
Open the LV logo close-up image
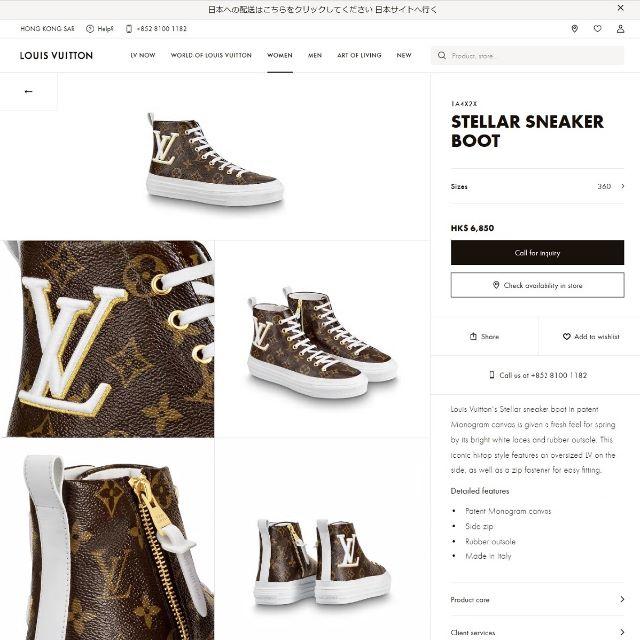tap(107, 339)
